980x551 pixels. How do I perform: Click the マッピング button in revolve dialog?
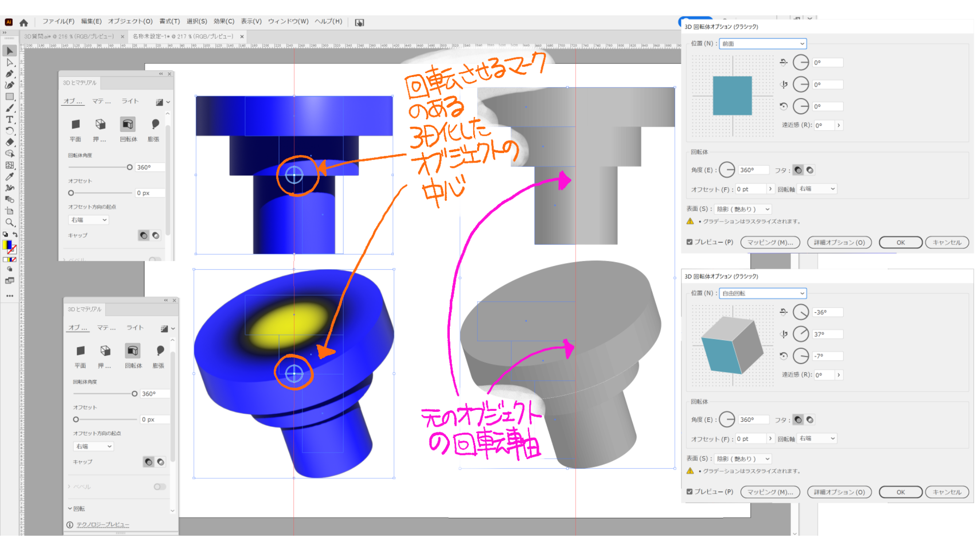[x=770, y=242]
